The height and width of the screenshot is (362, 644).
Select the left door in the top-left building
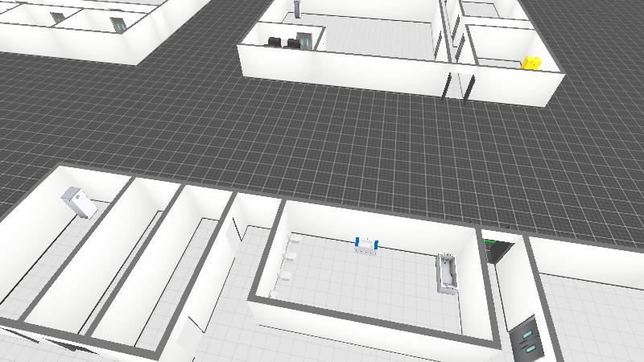pos(58,18)
